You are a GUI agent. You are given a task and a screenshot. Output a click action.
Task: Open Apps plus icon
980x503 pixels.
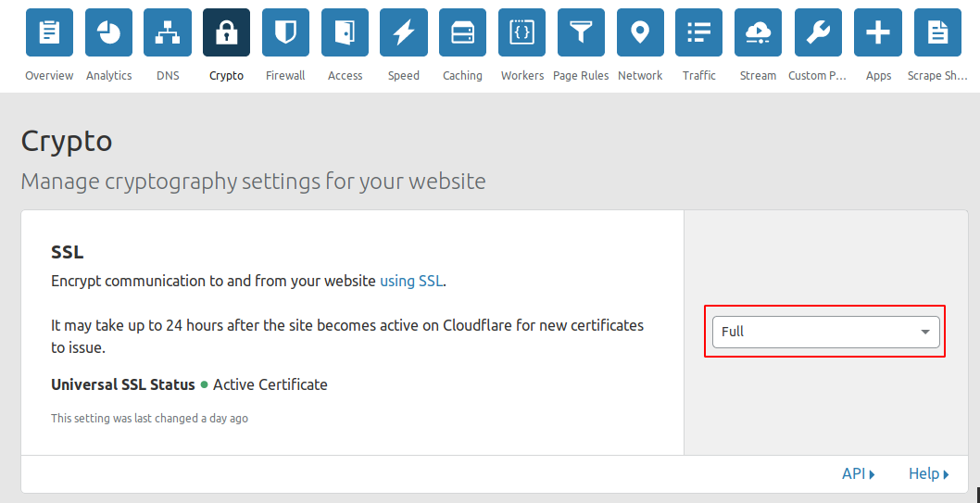878,33
